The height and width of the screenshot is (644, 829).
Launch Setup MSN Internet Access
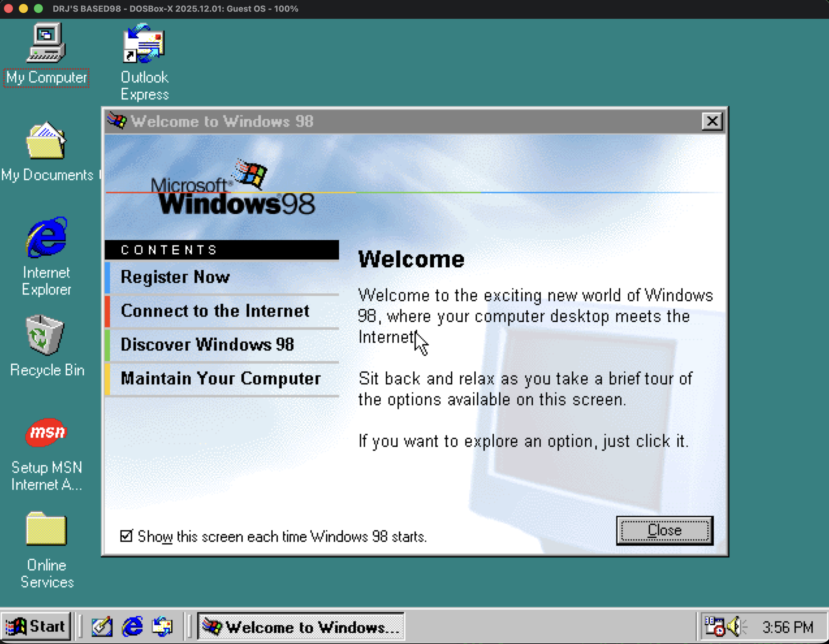pyautogui.click(x=46, y=433)
